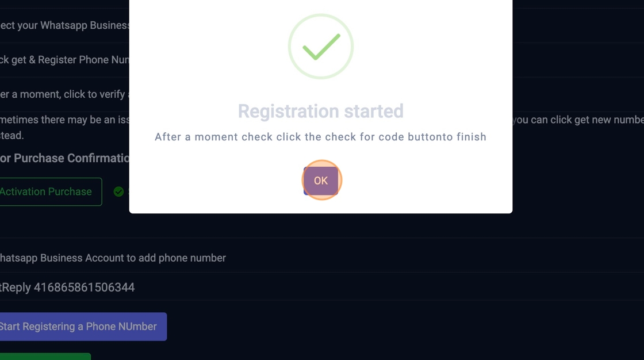Image resolution: width=644 pixels, height=360 pixels.
Task: Click the pale green ring around the checkmark
Action: pos(292,35)
